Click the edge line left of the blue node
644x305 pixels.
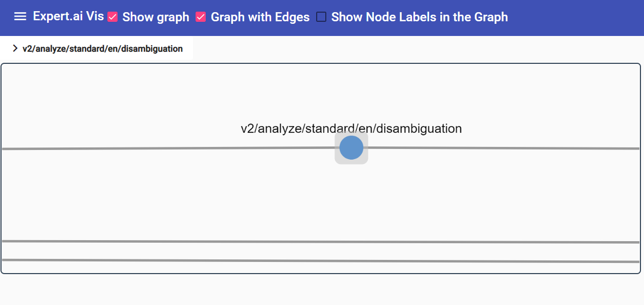(168, 148)
